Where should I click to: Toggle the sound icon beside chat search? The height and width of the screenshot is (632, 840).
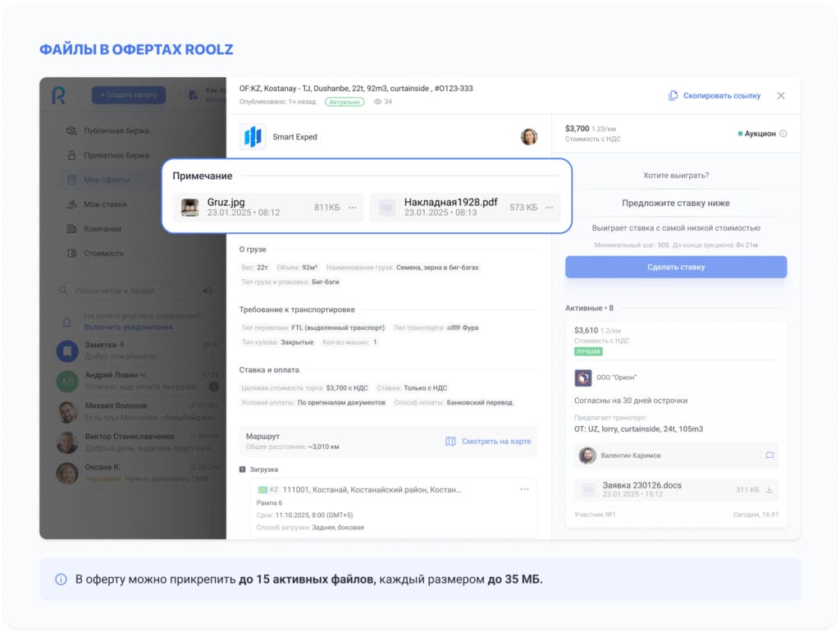(x=208, y=291)
